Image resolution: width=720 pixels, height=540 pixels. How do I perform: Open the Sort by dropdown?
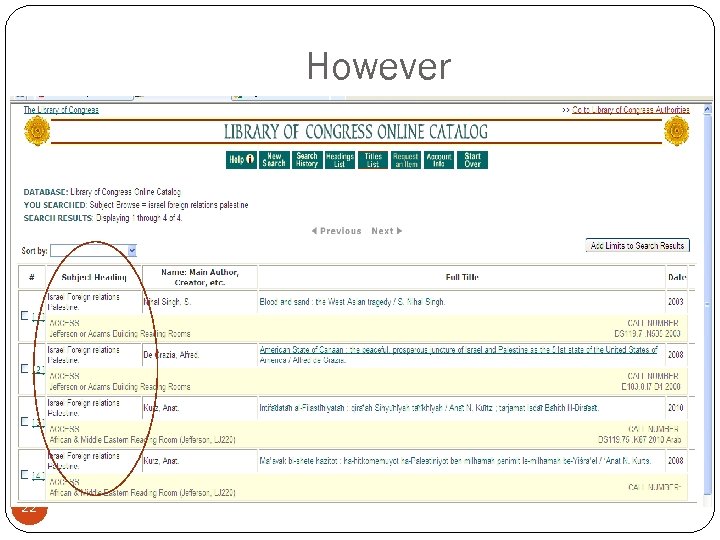click(x=93, y=251)
